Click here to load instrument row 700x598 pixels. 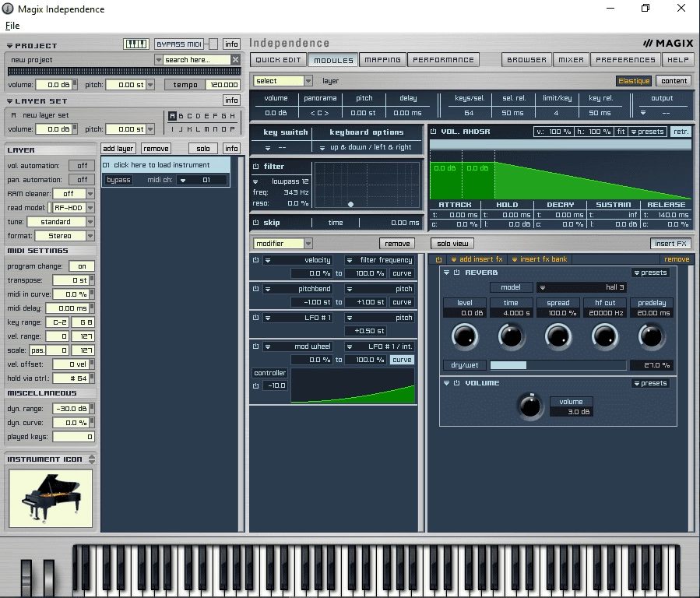[166, 165]
